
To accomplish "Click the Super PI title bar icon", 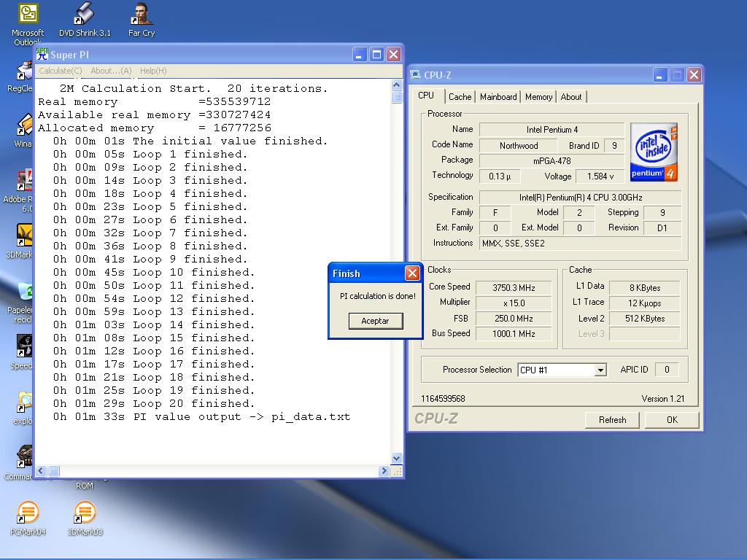I will [x=42, y=55].
